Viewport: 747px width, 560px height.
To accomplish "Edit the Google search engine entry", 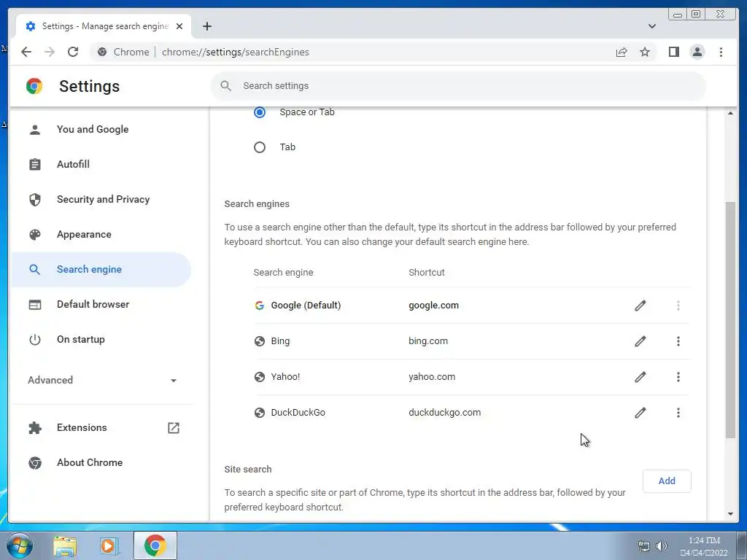I will tap(640, 306).
